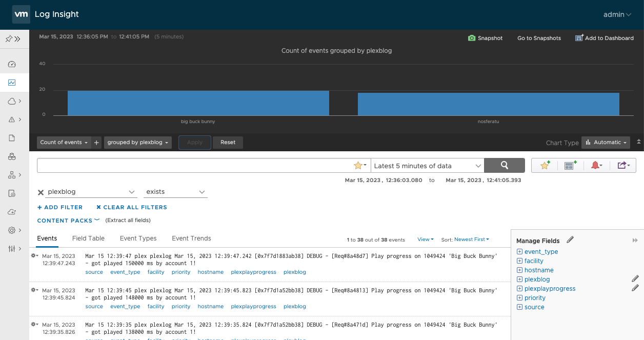Open exists operator dropdown
Image resolution: width=644 pixels, height=340 pixels.
pos(174,192)
